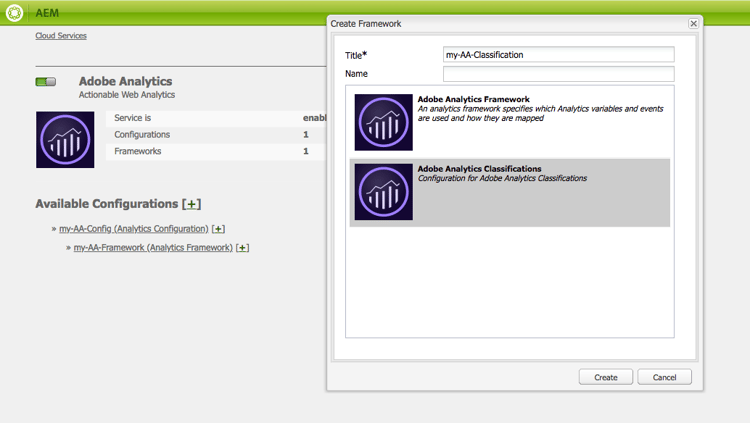Click Adobe Analytics Classifications template title
Viewport: 750px width, 423px height.
point(479,169)
